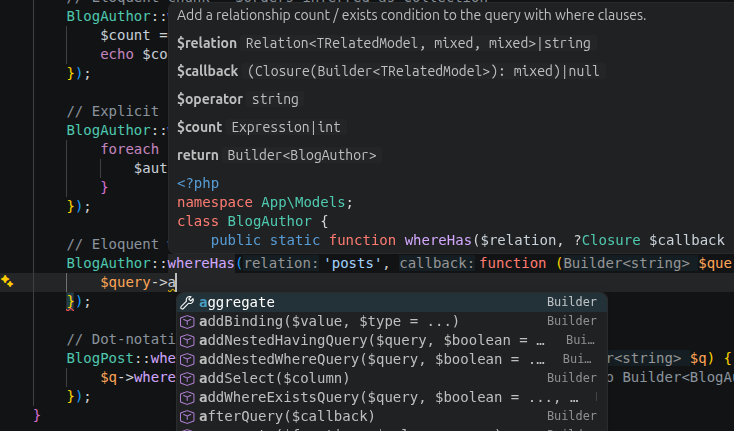
Task: Click the cube icon beside afterQuery
Action: 187,416
